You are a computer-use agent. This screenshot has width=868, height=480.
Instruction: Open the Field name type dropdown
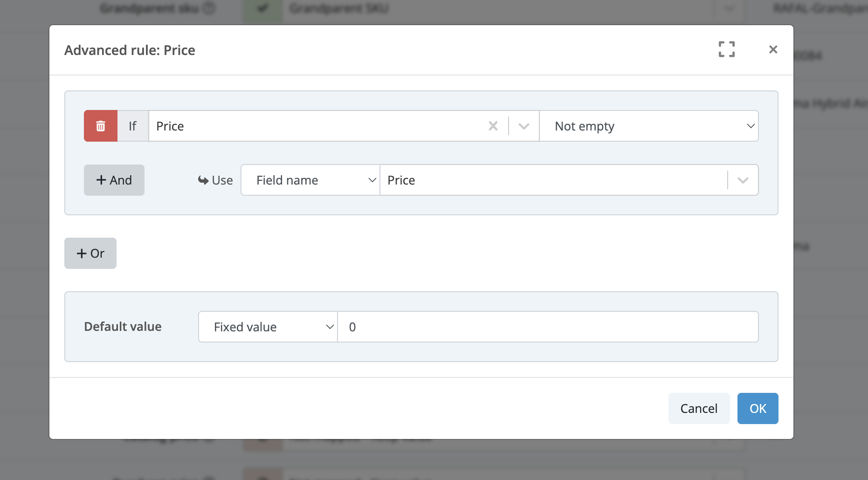click(310, 180)
